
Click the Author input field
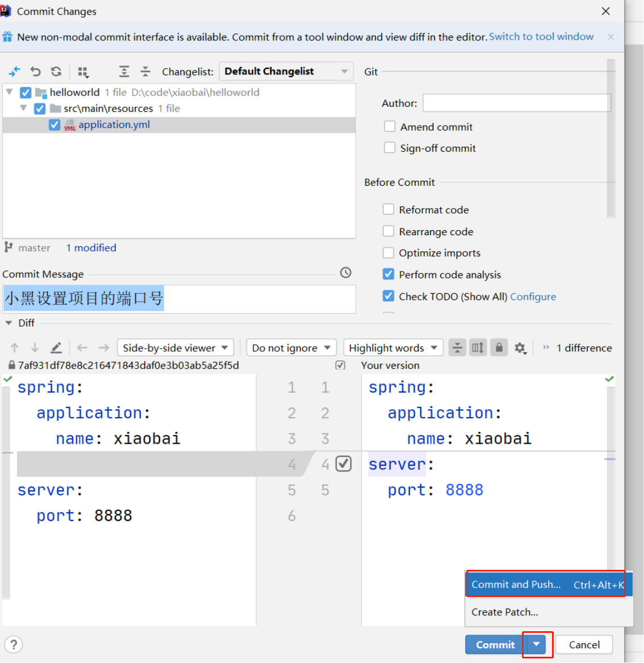click(x=517, y=103)
